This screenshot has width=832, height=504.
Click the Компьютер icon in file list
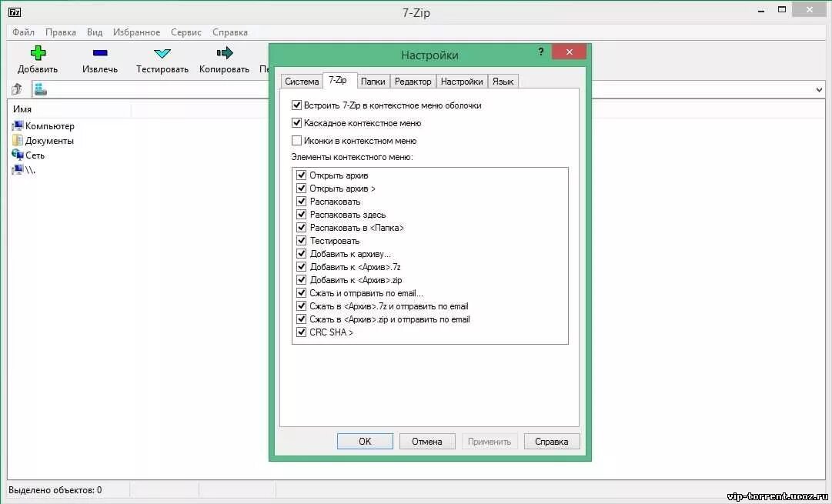pos(18,125)
